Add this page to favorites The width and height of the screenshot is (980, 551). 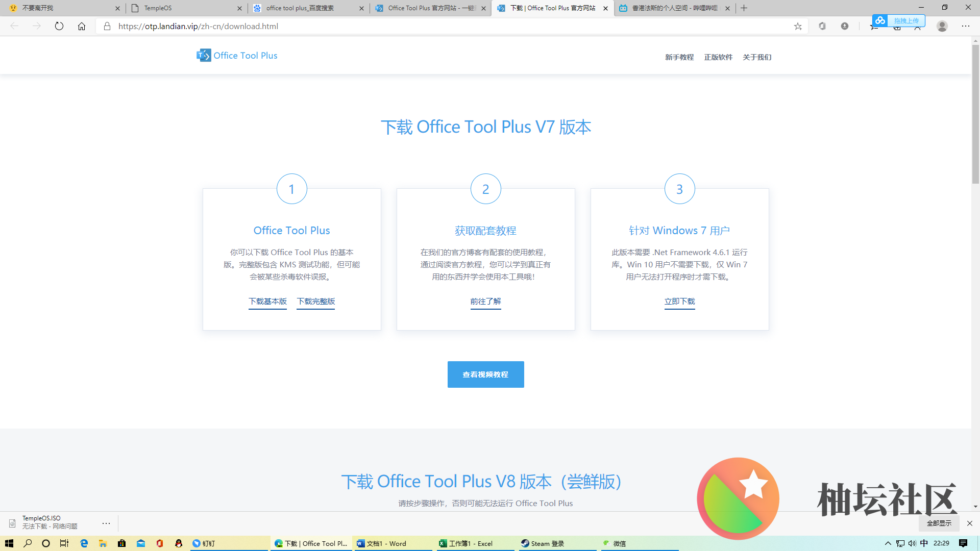[798, 27]
